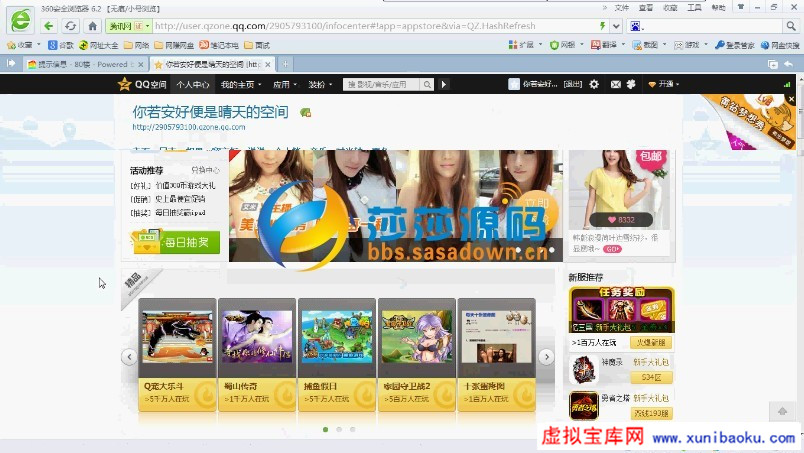Open QQ空间 settings gear icon
The height and width of the screenshot is (453, 804).
(x=594, y=85)
